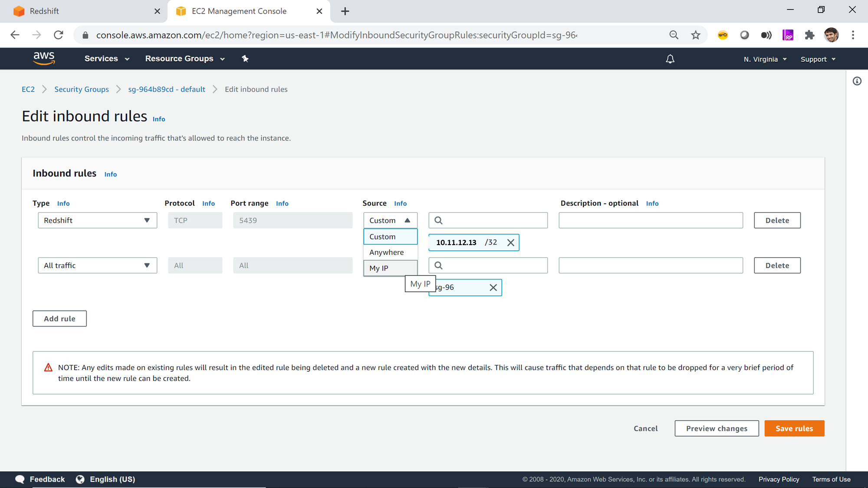
Task: Click the browser extensions puzzle icon
Action: pos(809,35)
